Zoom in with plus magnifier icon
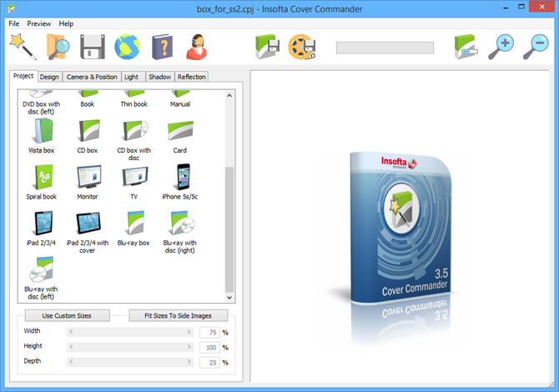This screenshot has width=559, height=392. click(x=501, y=47)
